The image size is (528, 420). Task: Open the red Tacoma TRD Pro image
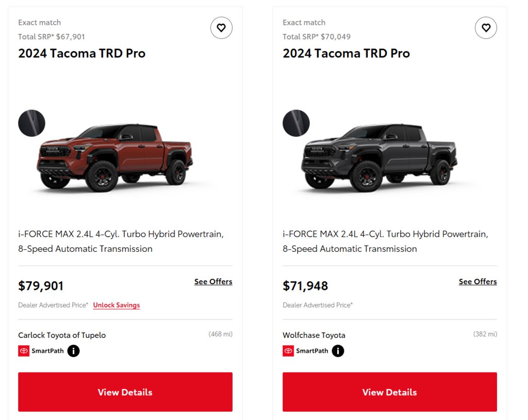coord(114,158)
